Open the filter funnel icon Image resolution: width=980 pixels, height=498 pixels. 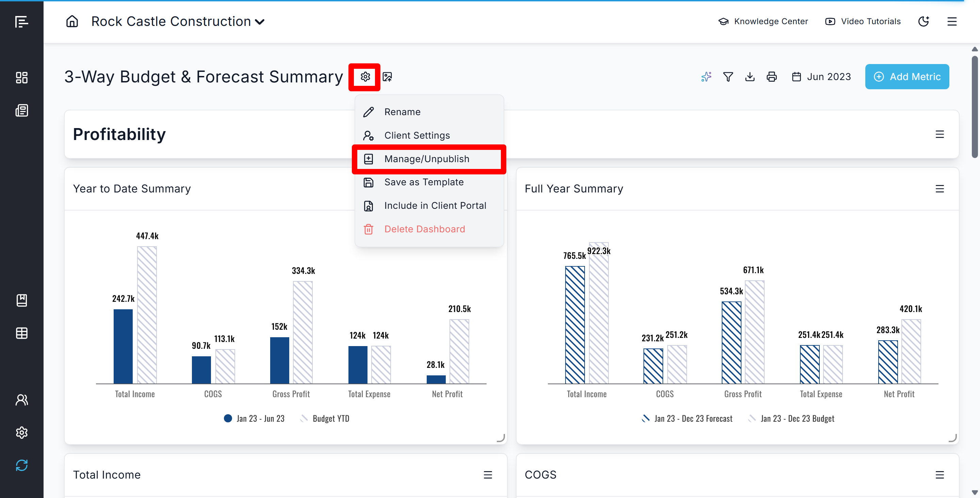point(728,77)
